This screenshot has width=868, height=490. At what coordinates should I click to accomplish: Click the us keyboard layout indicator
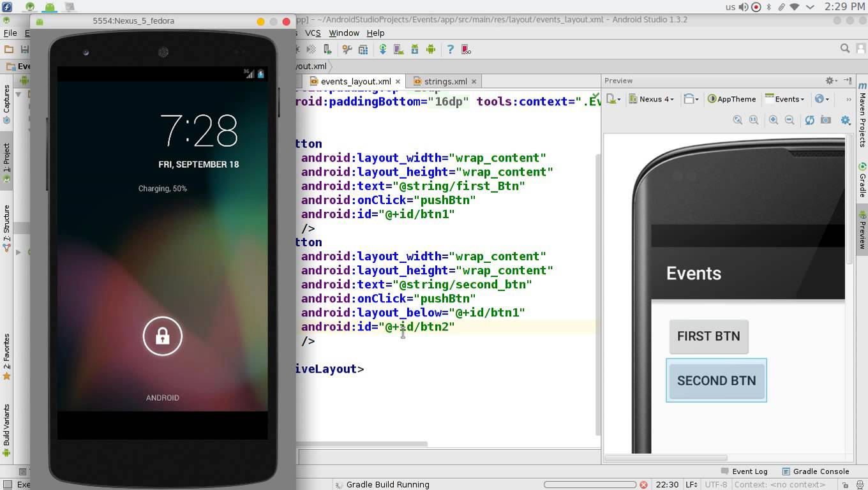tap(731, 7)
